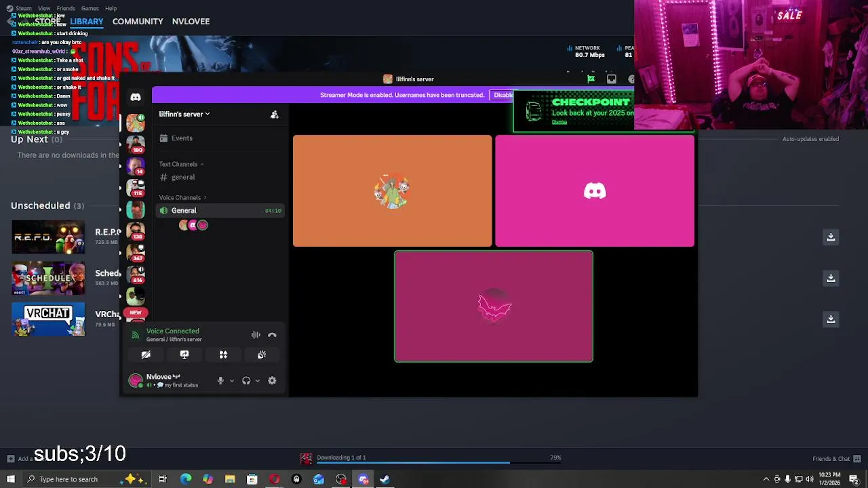Open the Help menu in Steam
This screenshot has height=488, width=868.
click(111, 8)
